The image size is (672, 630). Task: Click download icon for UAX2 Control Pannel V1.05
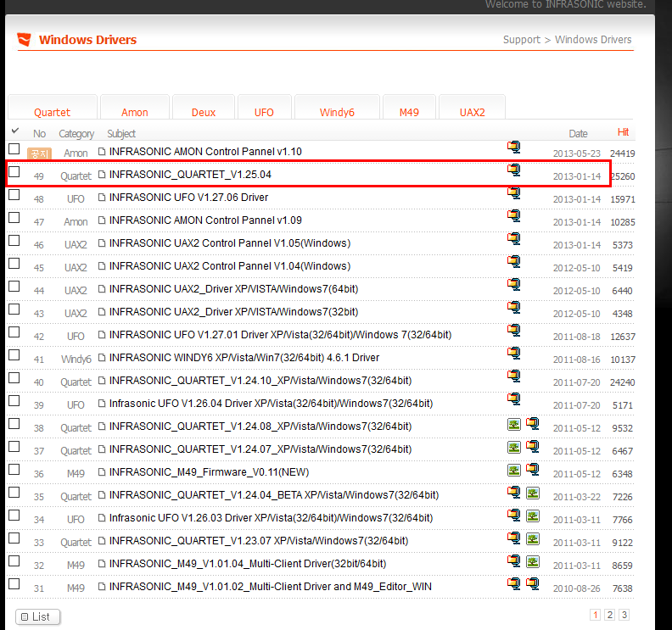514,238
